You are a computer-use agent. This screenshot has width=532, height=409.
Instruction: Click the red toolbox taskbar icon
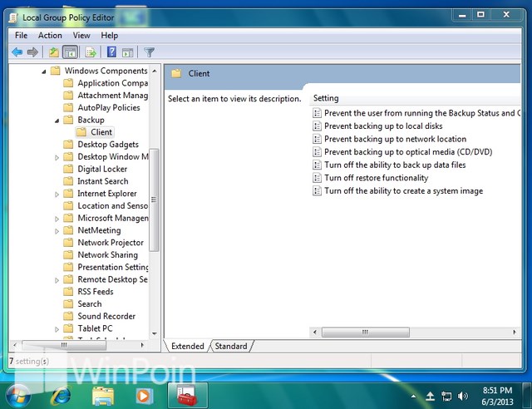pos(187,396)
